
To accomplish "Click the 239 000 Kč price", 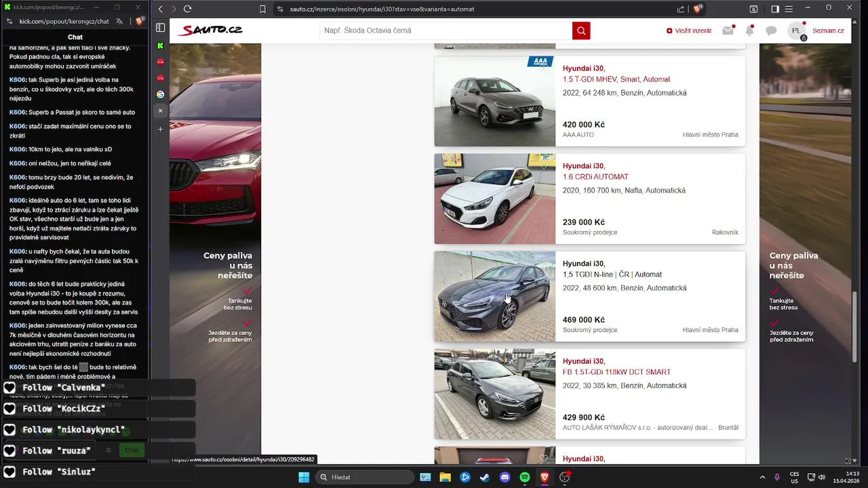I will [x=584, y=222].
